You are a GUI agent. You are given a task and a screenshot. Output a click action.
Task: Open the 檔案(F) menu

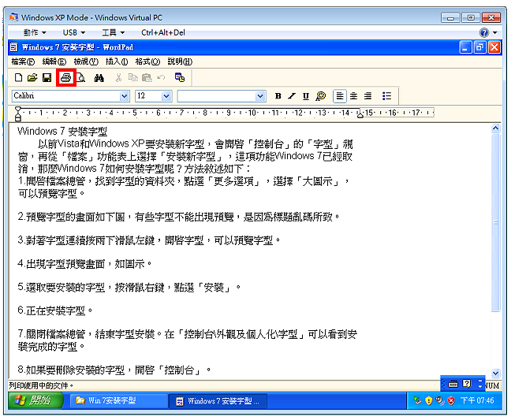[x=23, y=61]
